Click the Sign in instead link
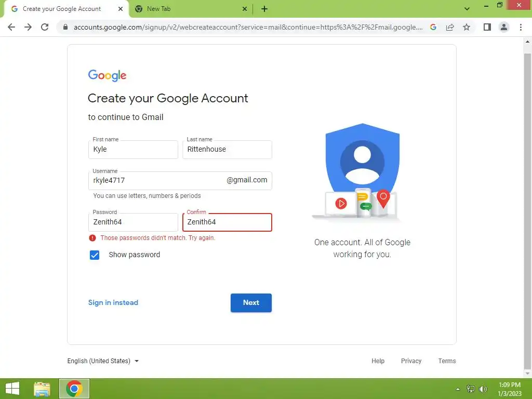This screenshot has width=532, height=399. [113, 303]
